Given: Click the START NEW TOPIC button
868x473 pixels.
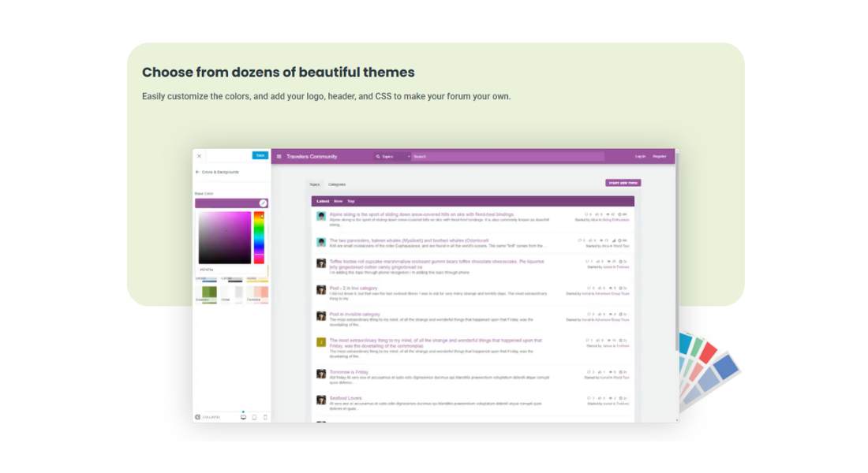Looking at the screenshot, I should click(x=623, y=182).
